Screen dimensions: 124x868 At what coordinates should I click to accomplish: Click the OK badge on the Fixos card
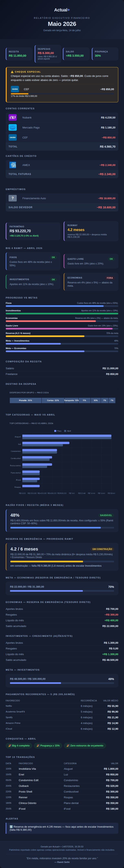click(53, 257)
